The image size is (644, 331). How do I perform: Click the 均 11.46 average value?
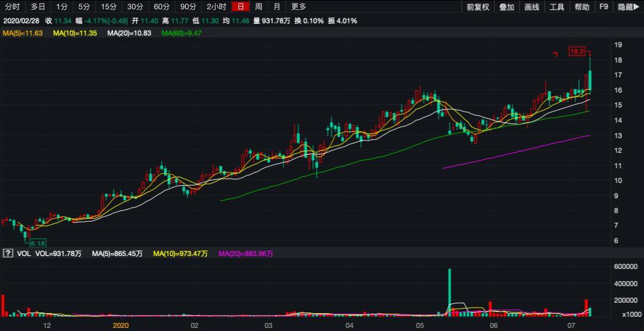point(236,21)
